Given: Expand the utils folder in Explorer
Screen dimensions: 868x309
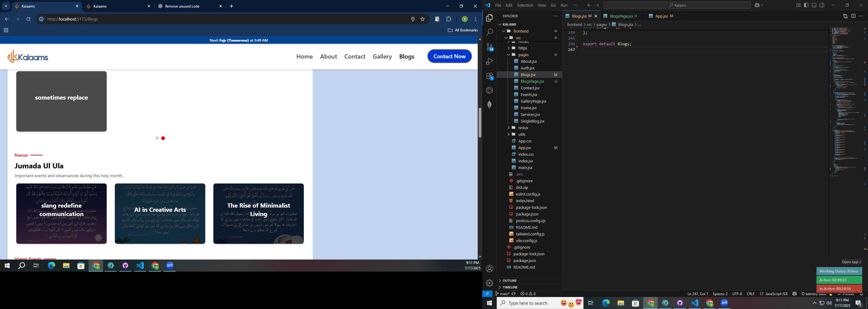Looking at the screenshot, I should (508, 134).
